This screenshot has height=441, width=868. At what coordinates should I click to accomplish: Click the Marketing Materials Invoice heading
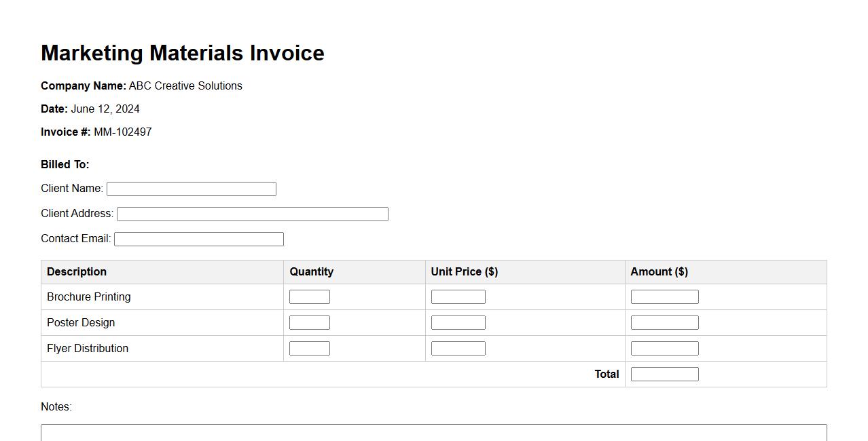click(182, 53)
